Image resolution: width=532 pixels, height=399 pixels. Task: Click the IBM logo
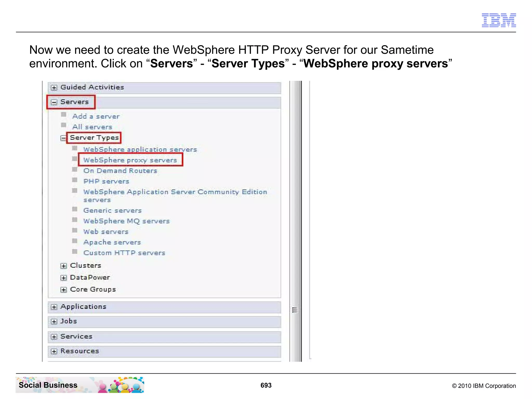pos(499,20)
